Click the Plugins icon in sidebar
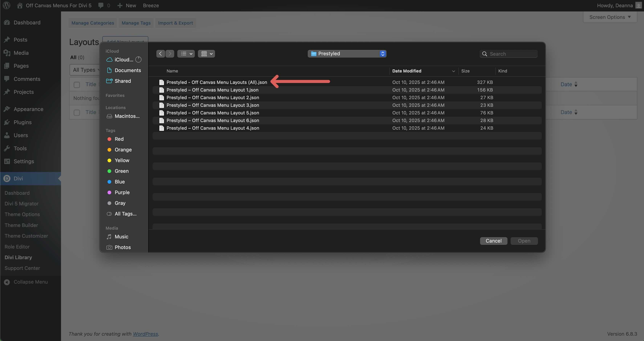The image size is (644, 341). tap(7, 122)
